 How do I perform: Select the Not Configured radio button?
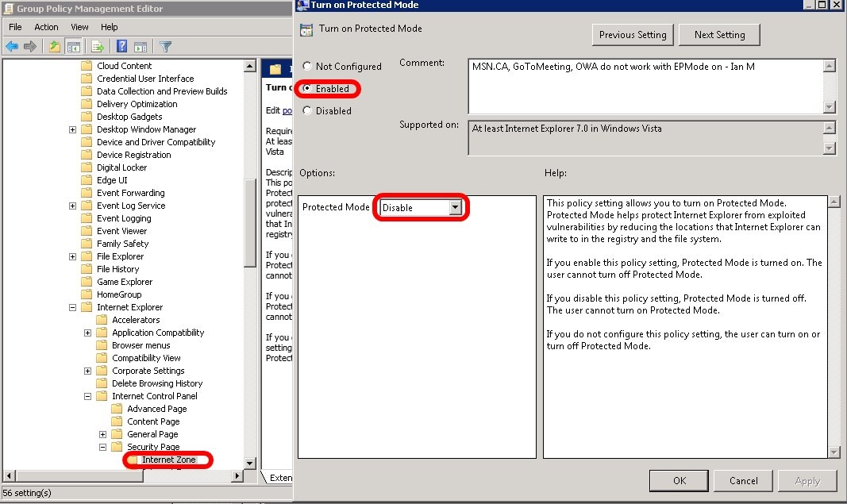click(307, 67)
